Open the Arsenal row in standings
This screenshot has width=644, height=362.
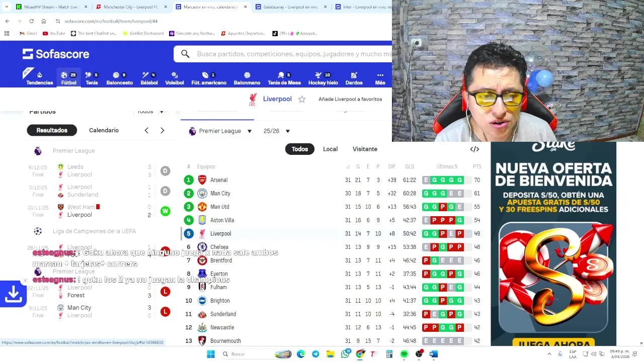332,180
